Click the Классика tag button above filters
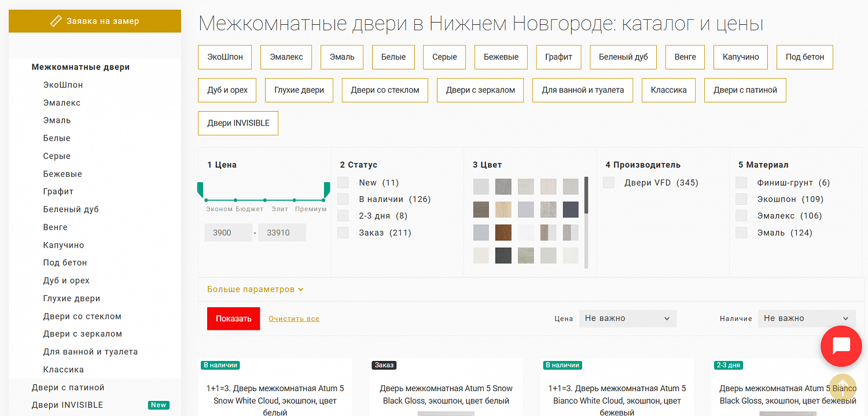868x416 pixels. (x=669, y=90)
